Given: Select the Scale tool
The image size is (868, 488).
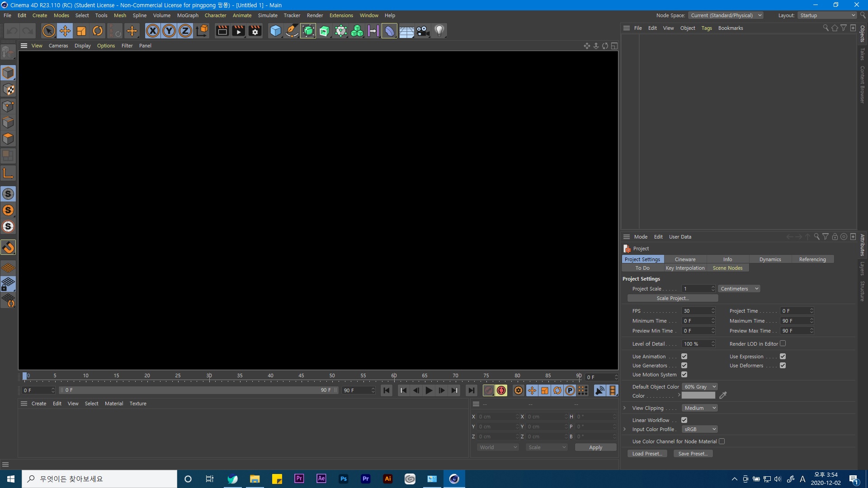Looking at the screenshot, I should click(x=81, y=31).
